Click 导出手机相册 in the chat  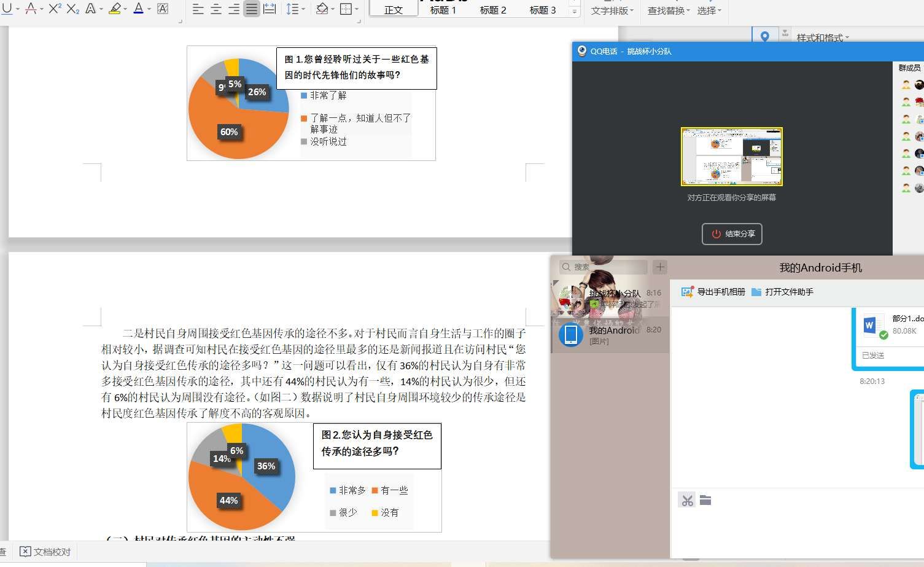click(x=713, y=292)
